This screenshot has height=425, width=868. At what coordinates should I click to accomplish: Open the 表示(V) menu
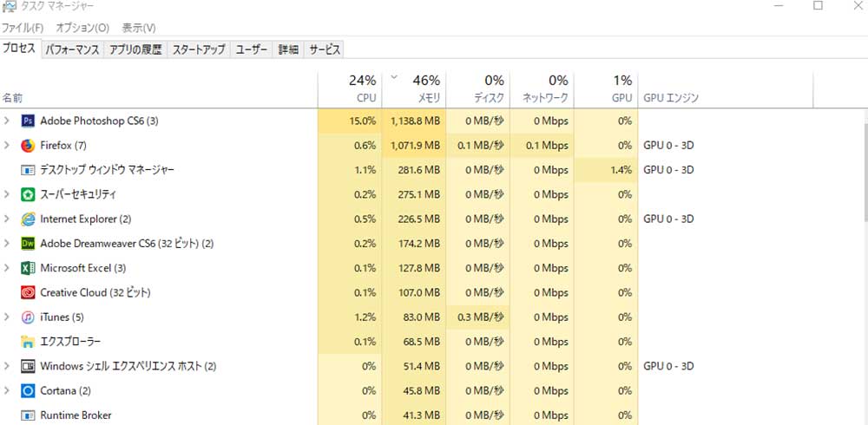(139, 28)
